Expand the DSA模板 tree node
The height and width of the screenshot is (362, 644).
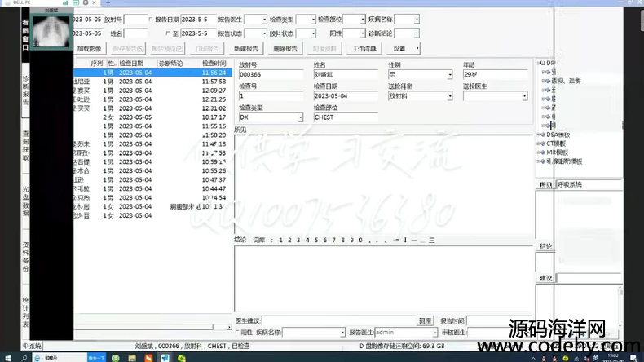pyautogui.click(x=538, y=135)
